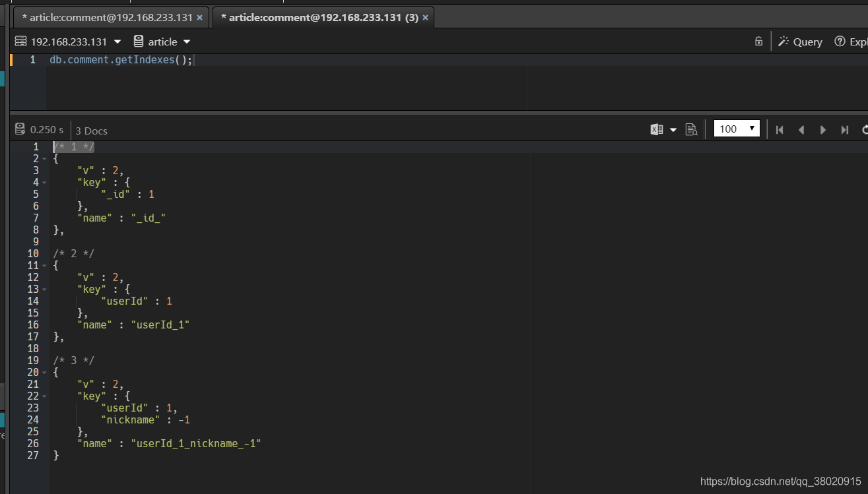Click editor gutter line number 1
The image size is (868, 494).
(x=32, y=60)
